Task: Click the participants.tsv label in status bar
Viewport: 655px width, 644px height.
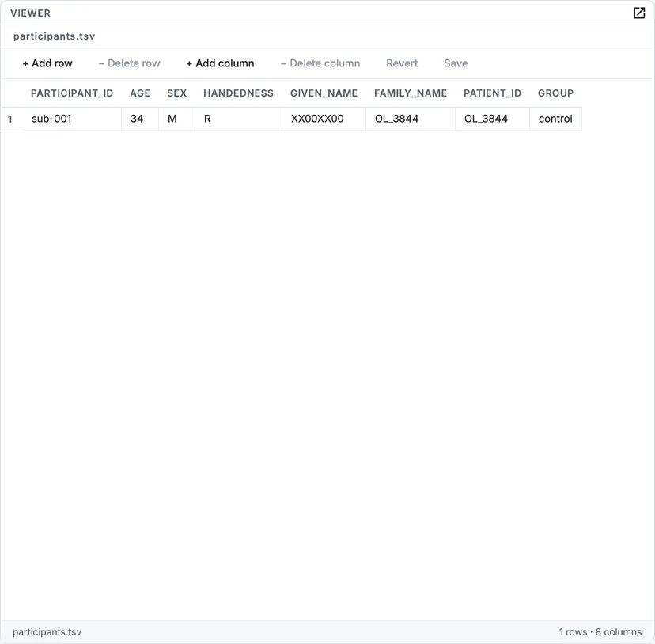Action: (x=47, y=632)
